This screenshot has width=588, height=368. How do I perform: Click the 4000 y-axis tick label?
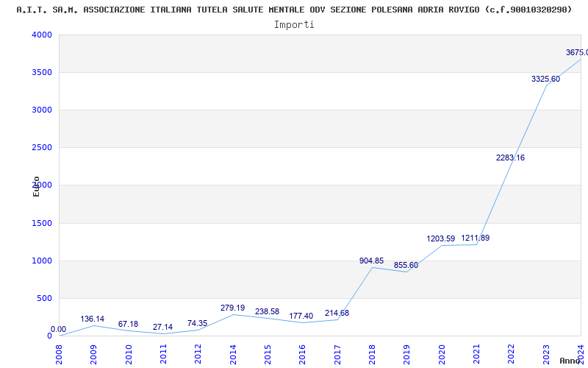[x=42, y=35]
